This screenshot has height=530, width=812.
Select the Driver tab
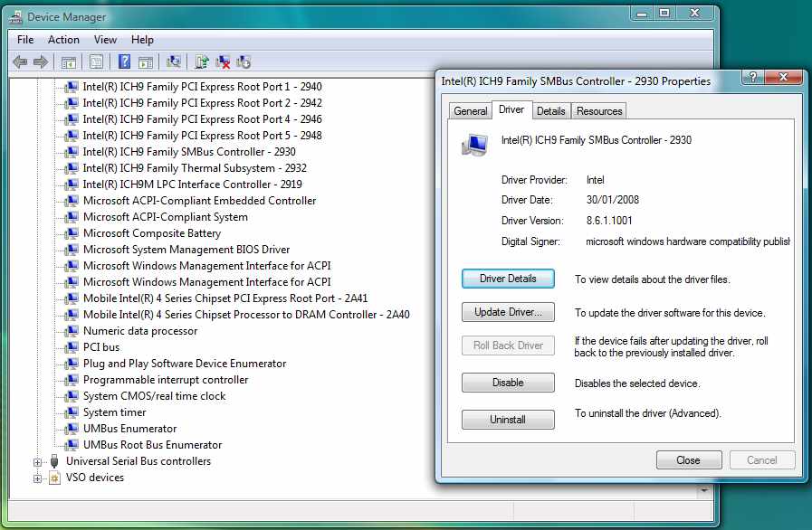[511, 109]
